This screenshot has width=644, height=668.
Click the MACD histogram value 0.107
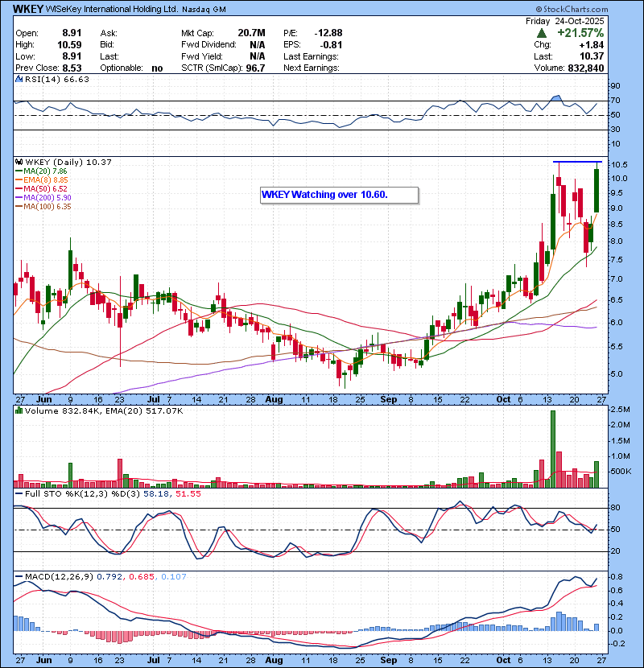[x=173, y=576]
